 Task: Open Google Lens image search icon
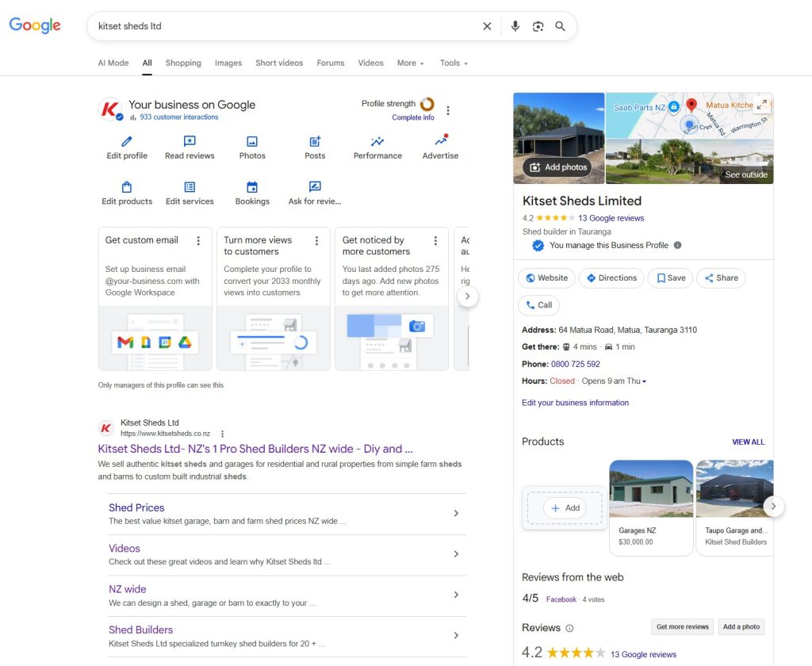538,26
